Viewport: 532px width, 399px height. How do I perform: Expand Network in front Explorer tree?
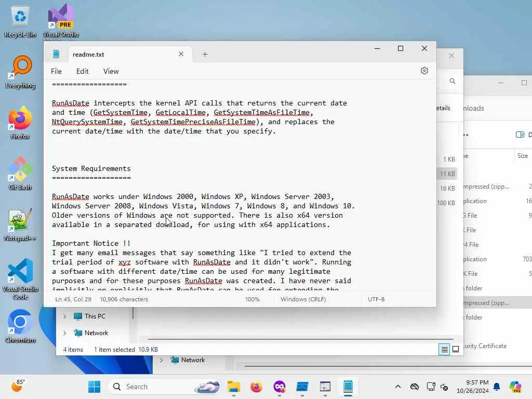pyautogui.click(x=64, y=333)
